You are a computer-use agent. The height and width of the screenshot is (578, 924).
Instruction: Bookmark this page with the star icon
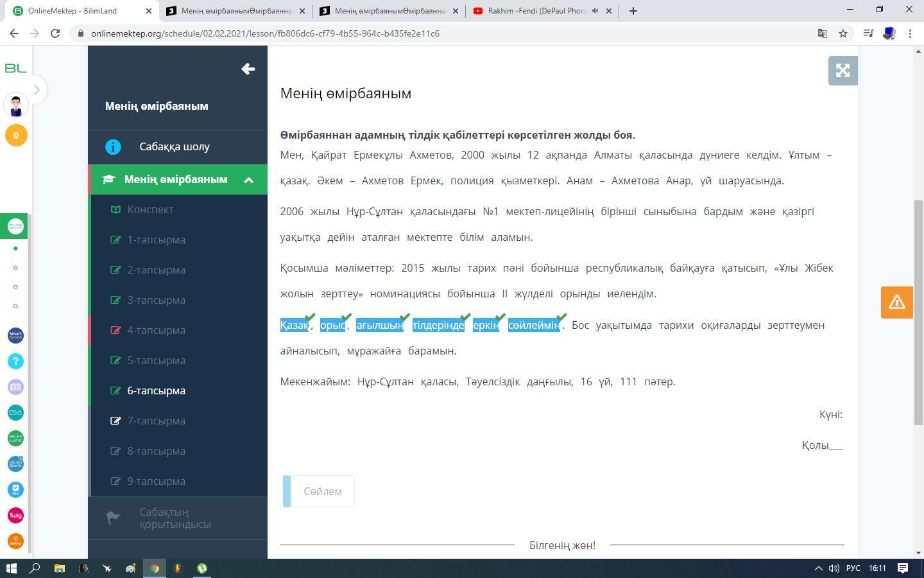pyautogui.click(x=843, y=33)
